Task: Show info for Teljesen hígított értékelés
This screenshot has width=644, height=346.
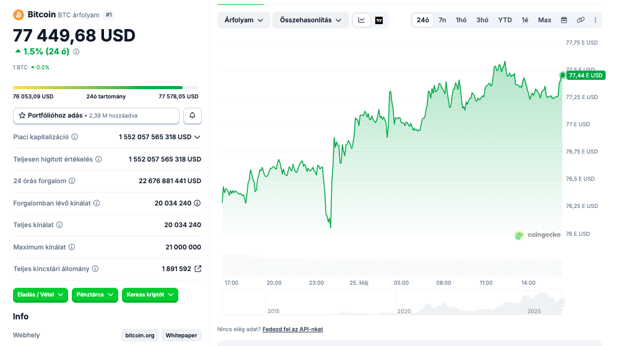Action: coord(98,159)
